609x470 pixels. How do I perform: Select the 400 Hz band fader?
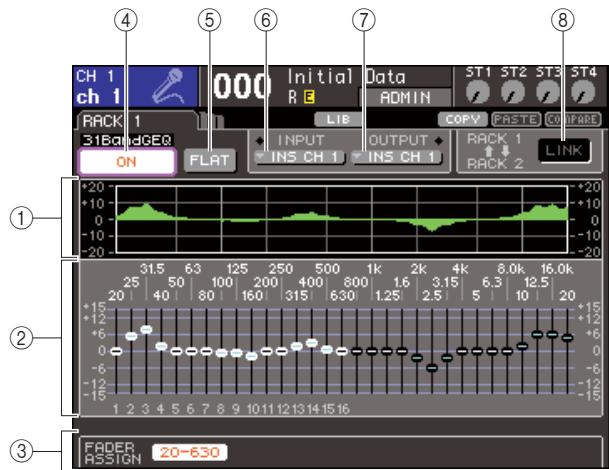pyautogui.click(x=312, y=343)
